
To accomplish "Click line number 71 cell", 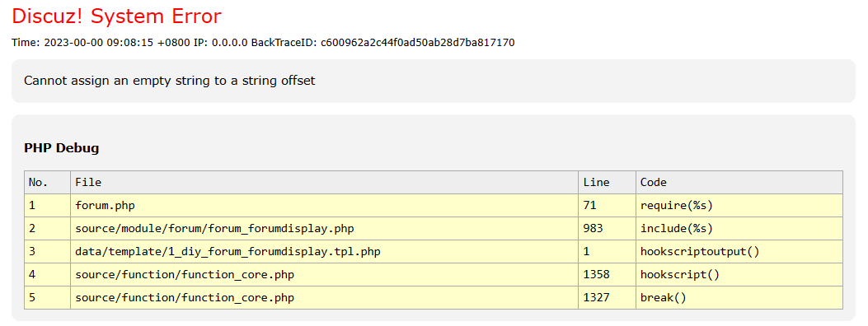I will tap(608, 206).
